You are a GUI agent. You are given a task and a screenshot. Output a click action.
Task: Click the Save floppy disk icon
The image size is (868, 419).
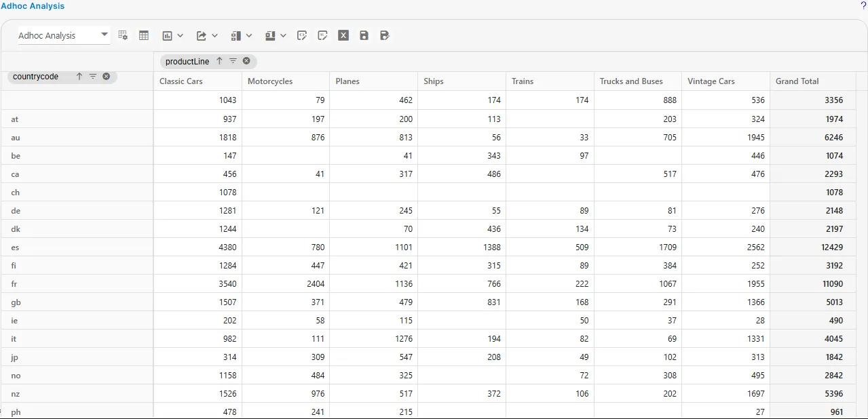click(x=364, y=35)
